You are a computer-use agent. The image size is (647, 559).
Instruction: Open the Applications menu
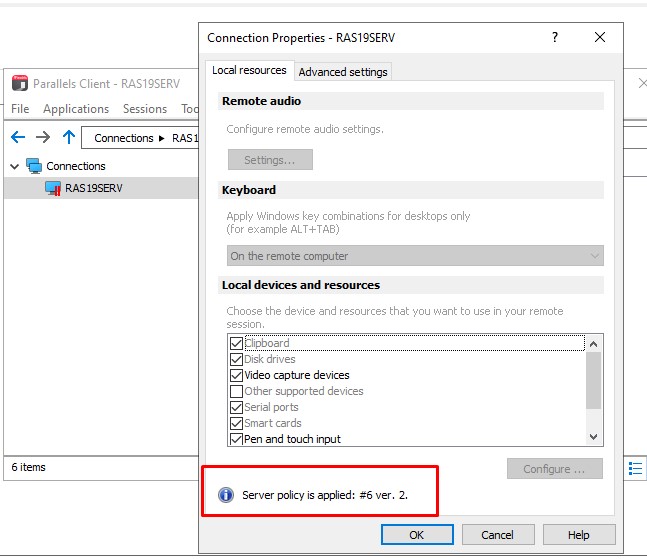click(76, 109)
